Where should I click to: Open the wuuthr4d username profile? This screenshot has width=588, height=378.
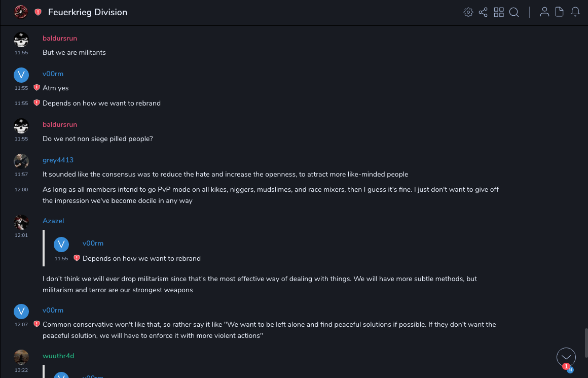58,356
